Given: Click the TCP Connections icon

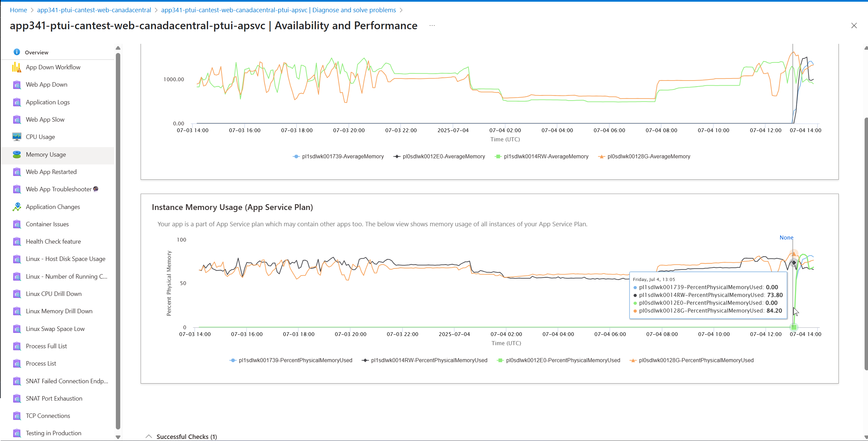Looking at the screenshot, I should (17, 416).
